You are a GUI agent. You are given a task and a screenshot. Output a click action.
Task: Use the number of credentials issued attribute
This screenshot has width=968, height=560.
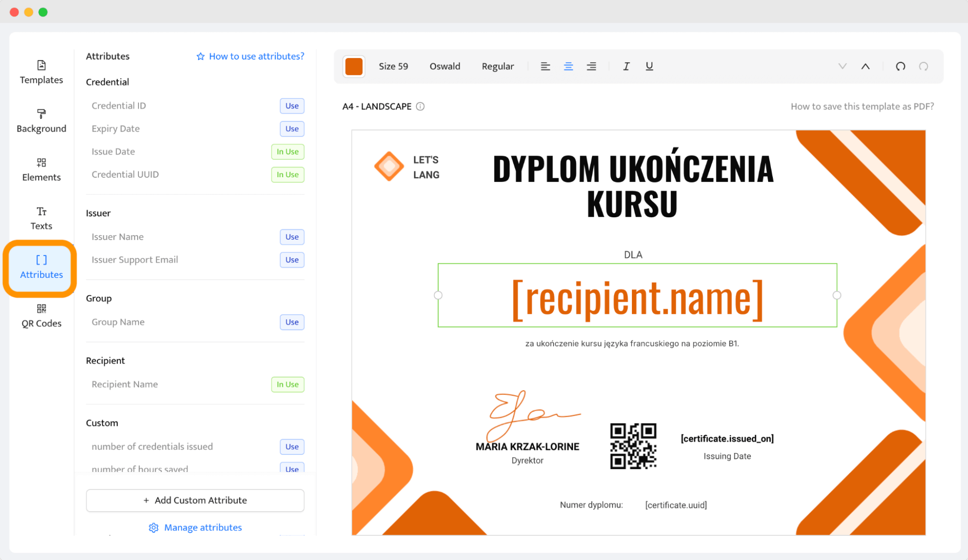[x=292, y=447]
